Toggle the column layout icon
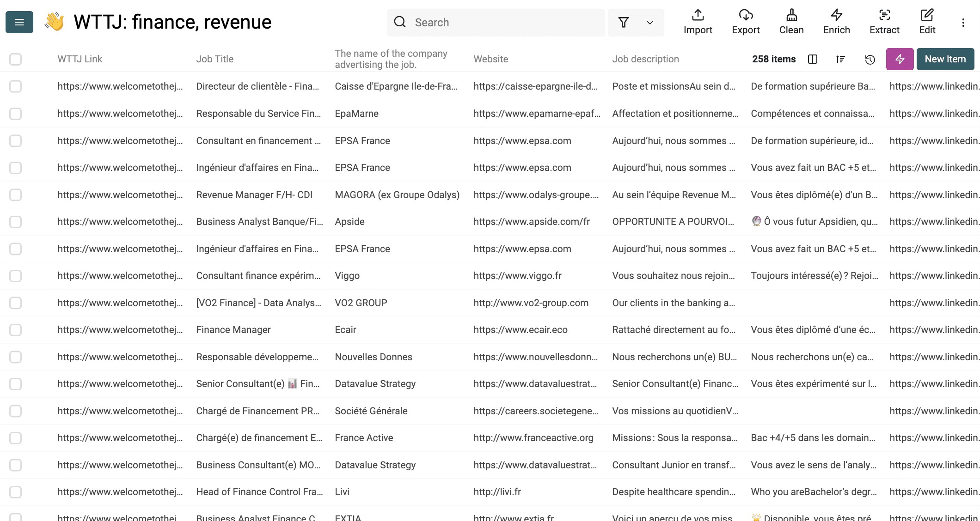Image resolution: width=980 pixels, height=521 pixels. click(813, 59)
